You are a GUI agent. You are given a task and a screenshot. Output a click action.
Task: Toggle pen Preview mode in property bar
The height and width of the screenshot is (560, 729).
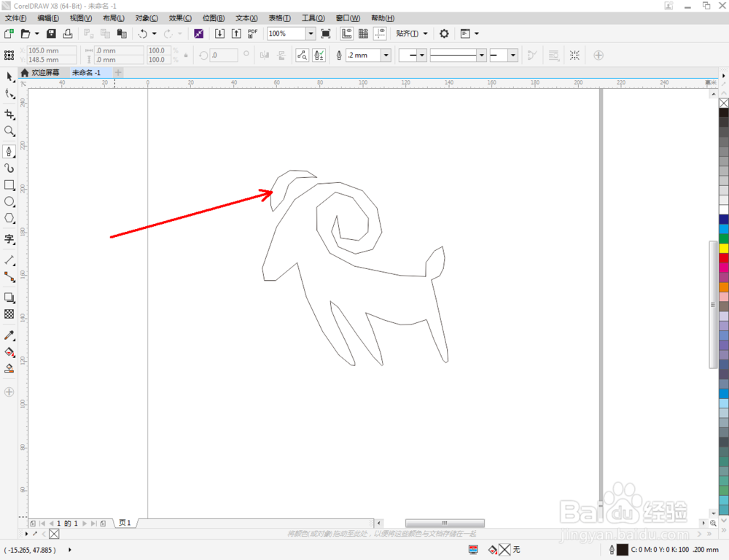tap(303, 55)
